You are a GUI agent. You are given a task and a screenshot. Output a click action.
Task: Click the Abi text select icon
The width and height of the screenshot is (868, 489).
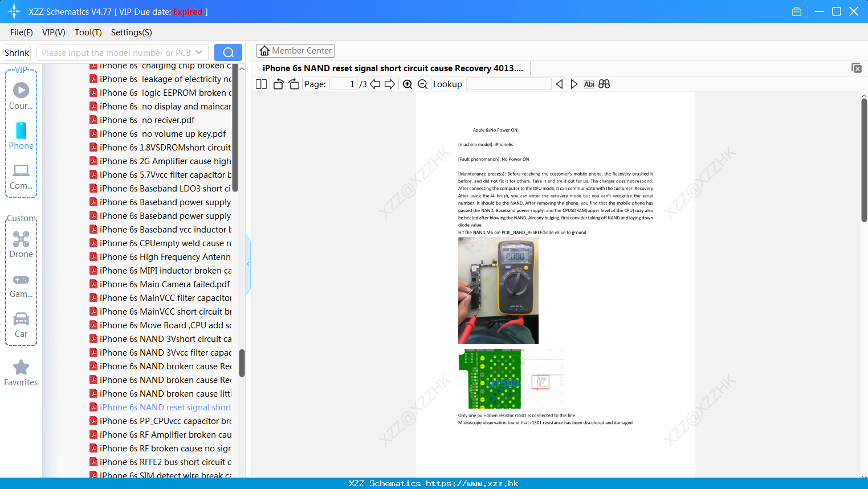pyautogui.click(x=589, y=84)
